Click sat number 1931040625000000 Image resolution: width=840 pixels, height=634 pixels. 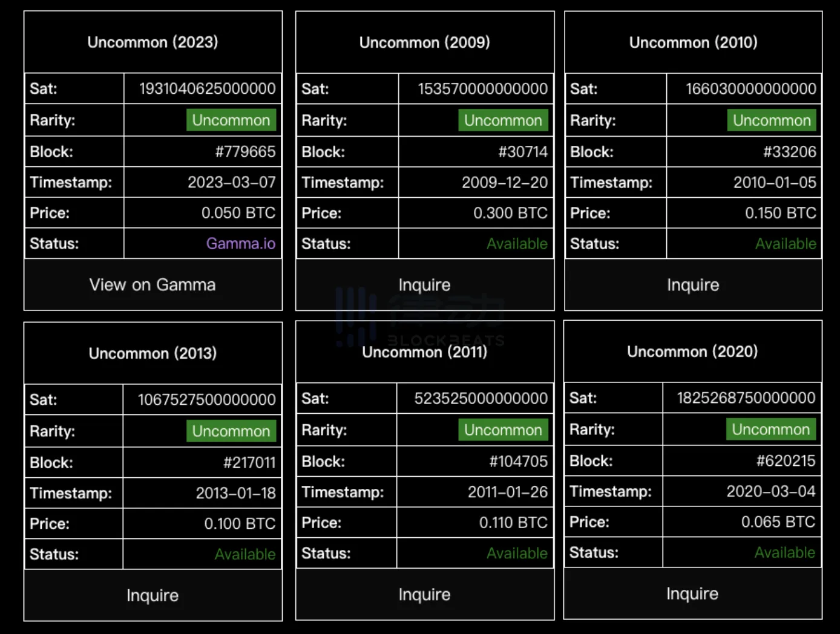[x=207, y=89]
